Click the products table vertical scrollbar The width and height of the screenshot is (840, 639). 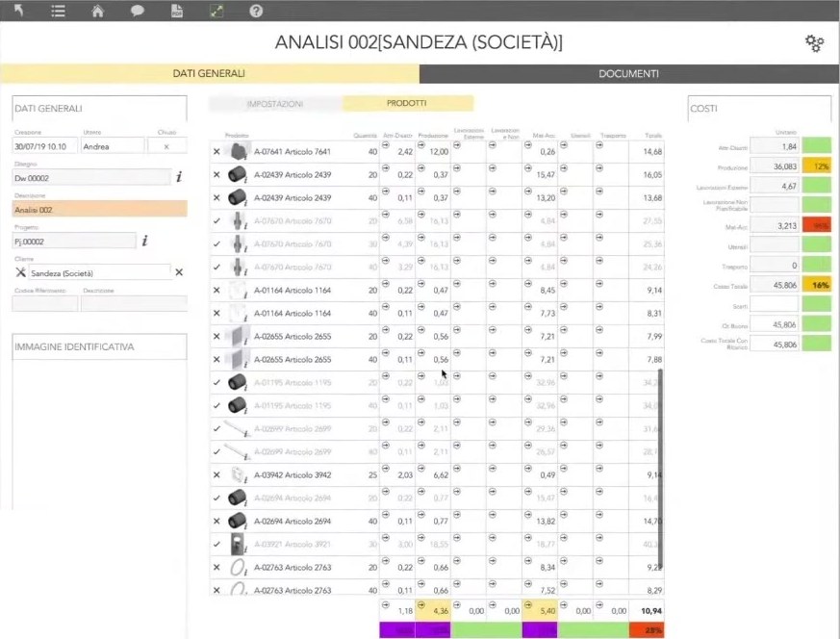click(660, 469)
